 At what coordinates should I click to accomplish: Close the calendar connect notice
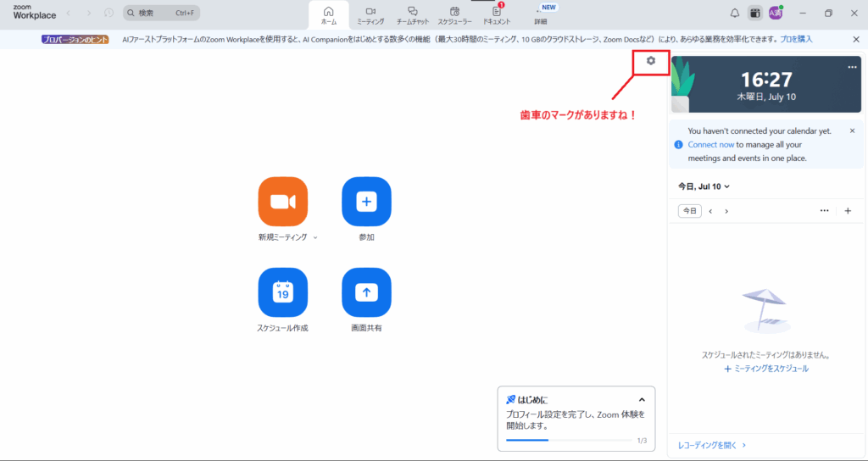pos(853,131)
